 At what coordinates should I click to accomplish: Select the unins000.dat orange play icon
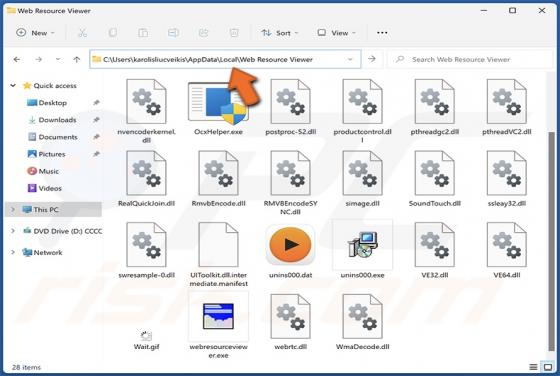coord(290,245)
